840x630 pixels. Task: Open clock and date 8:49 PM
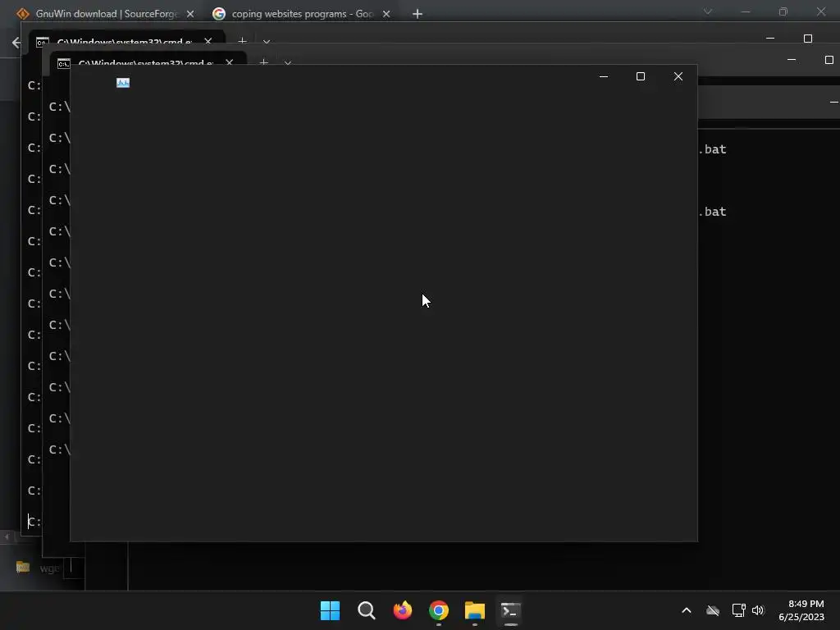[801, 610]
